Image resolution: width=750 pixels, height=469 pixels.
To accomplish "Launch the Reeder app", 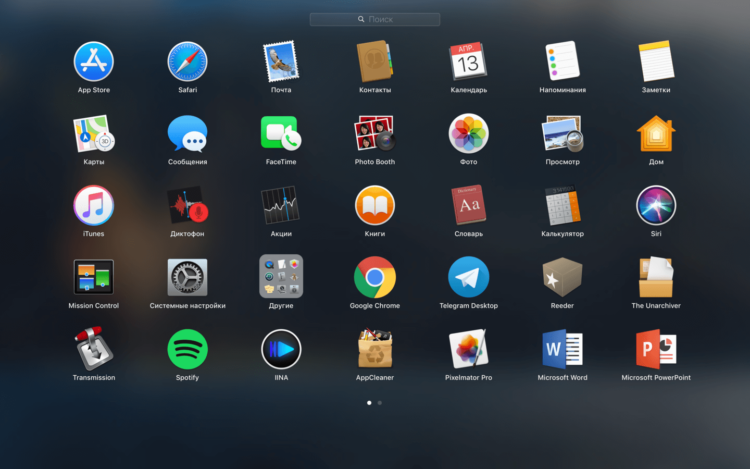I will click(x=562, y=277).
